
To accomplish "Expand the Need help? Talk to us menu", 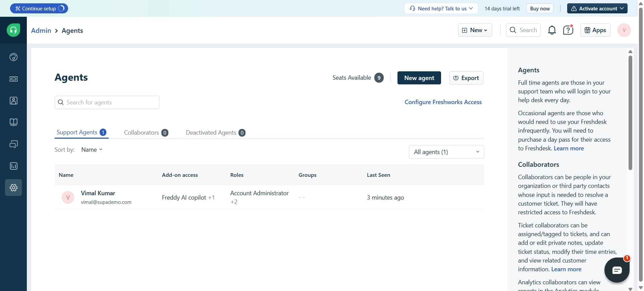I will 441,8.
